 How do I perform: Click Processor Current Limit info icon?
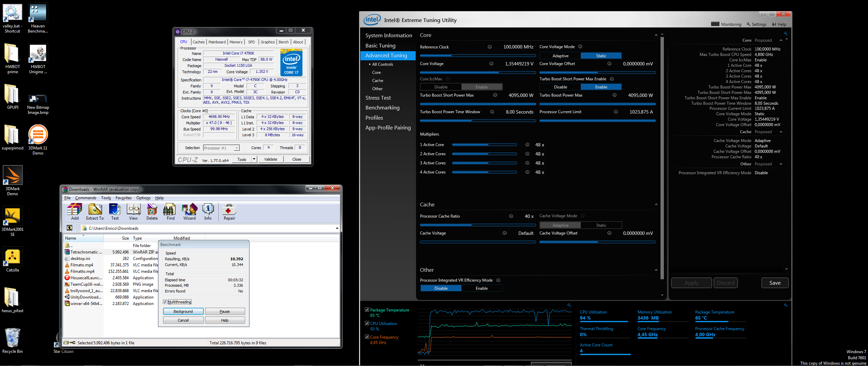pos(616,112)
